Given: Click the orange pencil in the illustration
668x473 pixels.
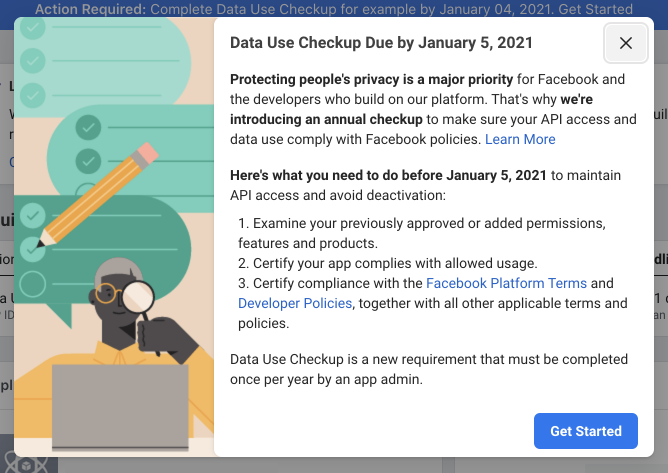Looking at the screenshot, I should [98, 195].
